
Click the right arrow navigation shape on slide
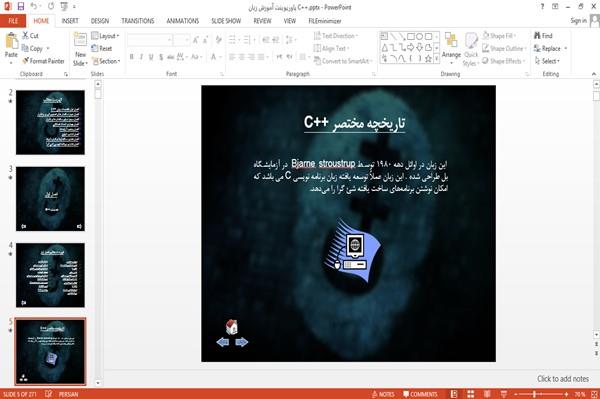(241, 342)
